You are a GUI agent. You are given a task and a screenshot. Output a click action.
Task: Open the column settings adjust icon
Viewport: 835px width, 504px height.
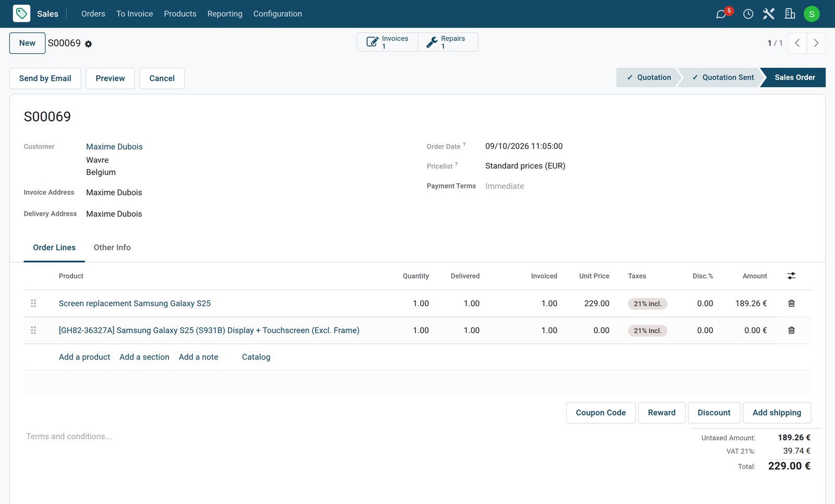[x=791, y=276]
